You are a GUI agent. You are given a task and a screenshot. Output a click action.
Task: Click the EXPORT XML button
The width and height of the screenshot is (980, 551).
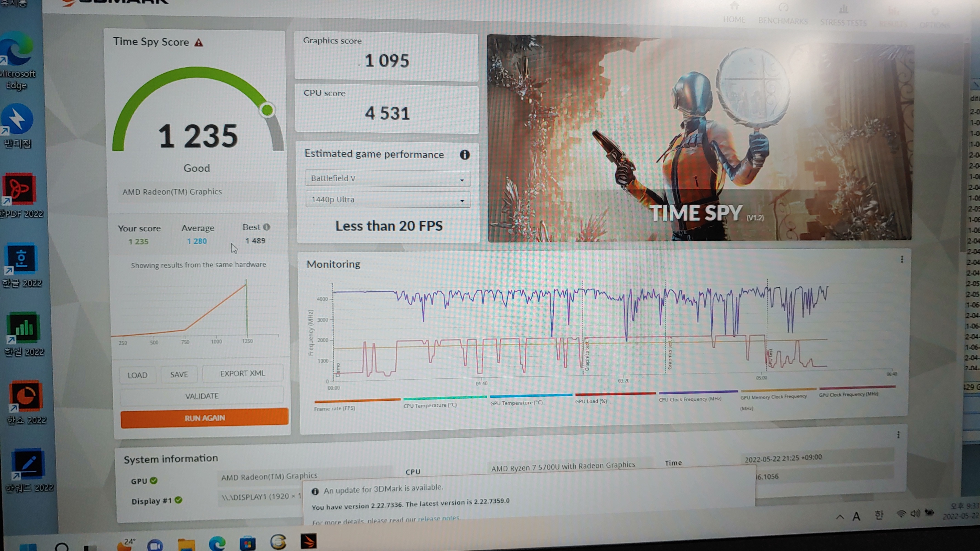pyautogui.click(x=242, y=374)
